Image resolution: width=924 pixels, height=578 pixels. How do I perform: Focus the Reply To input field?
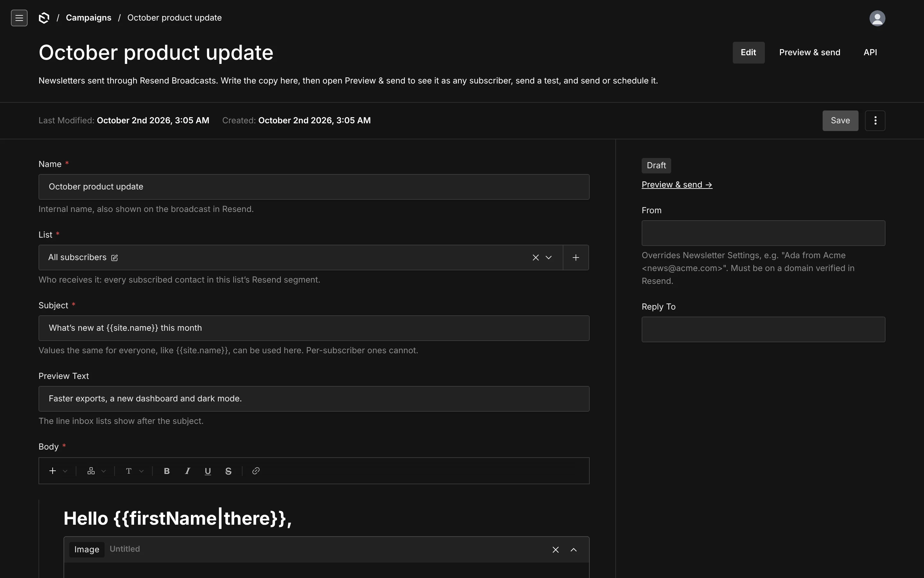pyautogui.click(x=763, y=329)
